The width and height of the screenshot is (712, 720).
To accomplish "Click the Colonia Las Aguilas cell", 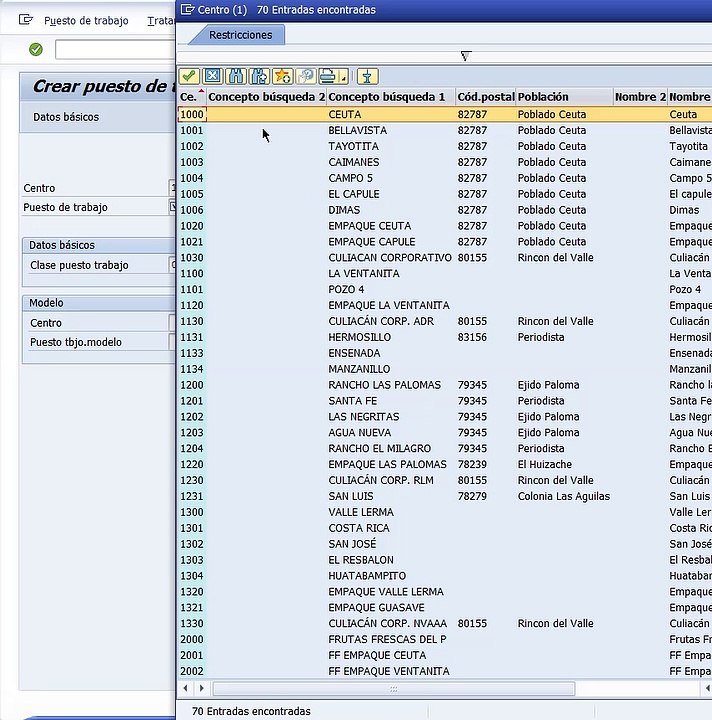I will (x=563, y=496).
